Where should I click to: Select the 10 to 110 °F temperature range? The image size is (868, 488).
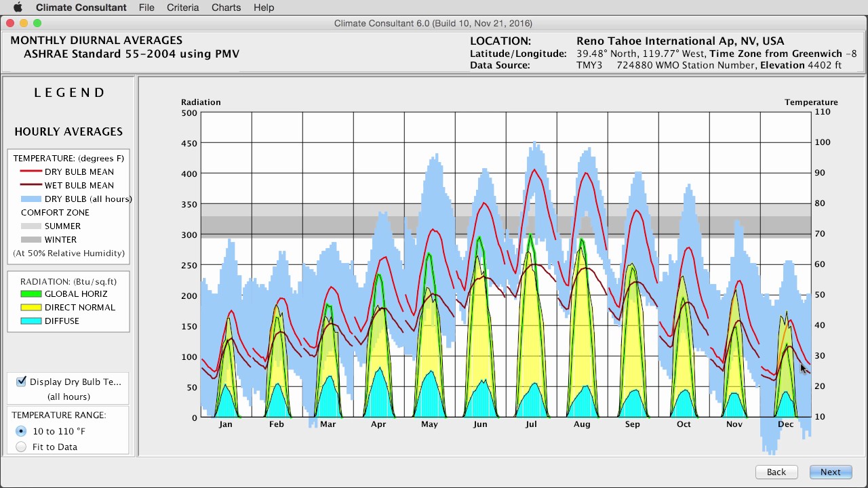point(21,431)
